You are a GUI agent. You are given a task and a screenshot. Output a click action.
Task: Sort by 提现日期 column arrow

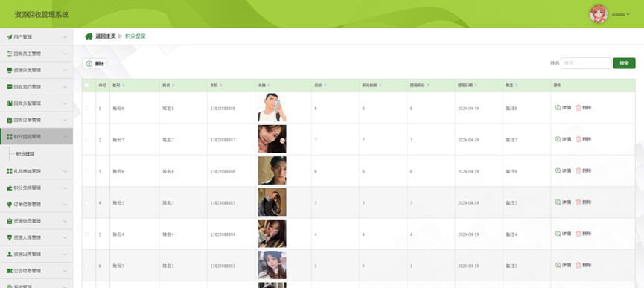(476, 86)
